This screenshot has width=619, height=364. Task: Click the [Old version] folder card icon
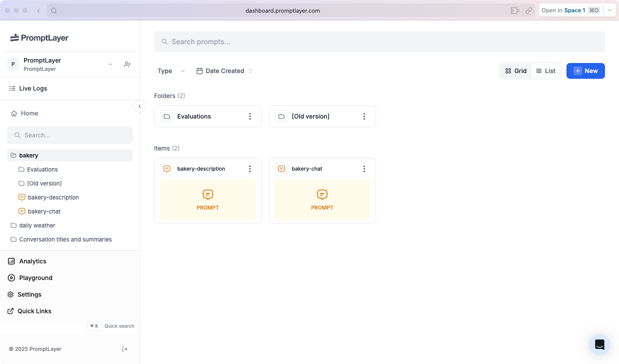[x=281, y=116]
